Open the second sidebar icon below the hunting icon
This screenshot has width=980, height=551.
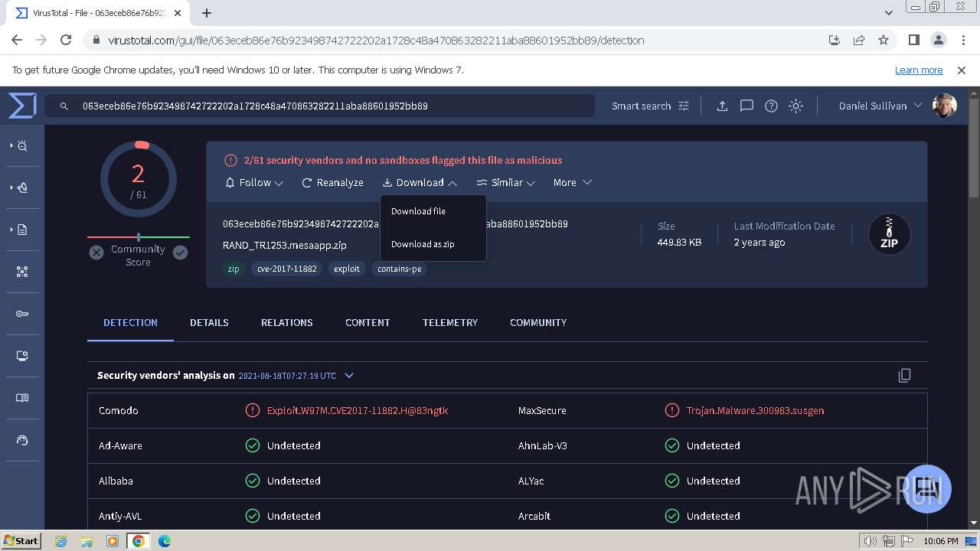coord(22,187)
